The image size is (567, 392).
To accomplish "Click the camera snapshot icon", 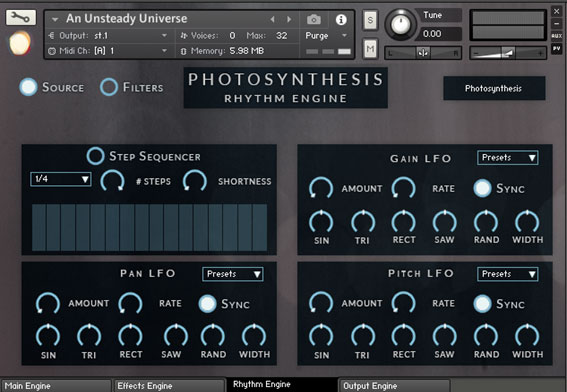I will click(x=314, y=20).
